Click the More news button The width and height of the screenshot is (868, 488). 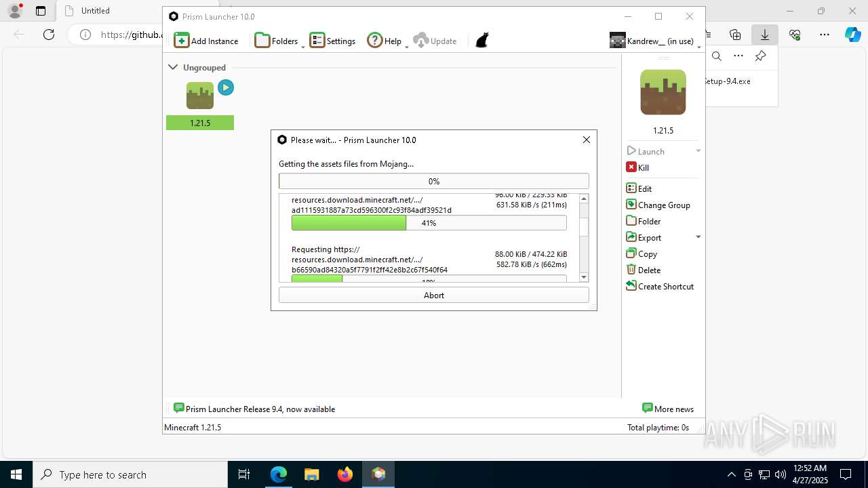pos(668,409)
